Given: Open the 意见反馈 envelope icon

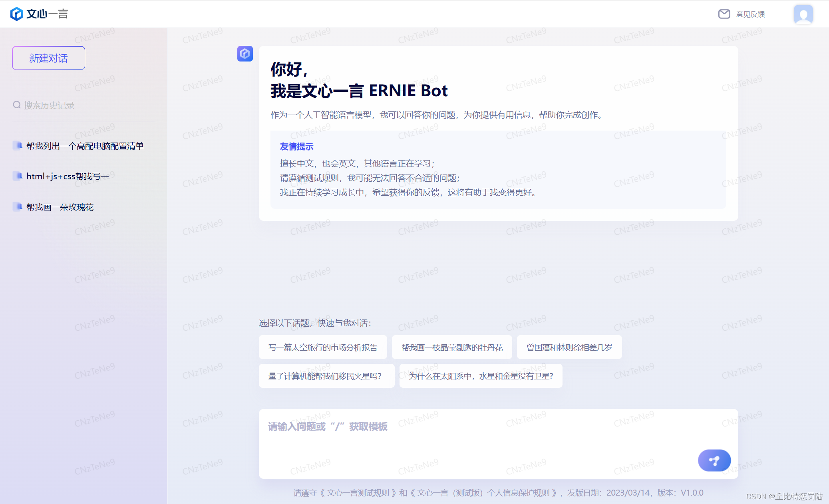Looking at the screenshot, I should (x=724, y=14).
